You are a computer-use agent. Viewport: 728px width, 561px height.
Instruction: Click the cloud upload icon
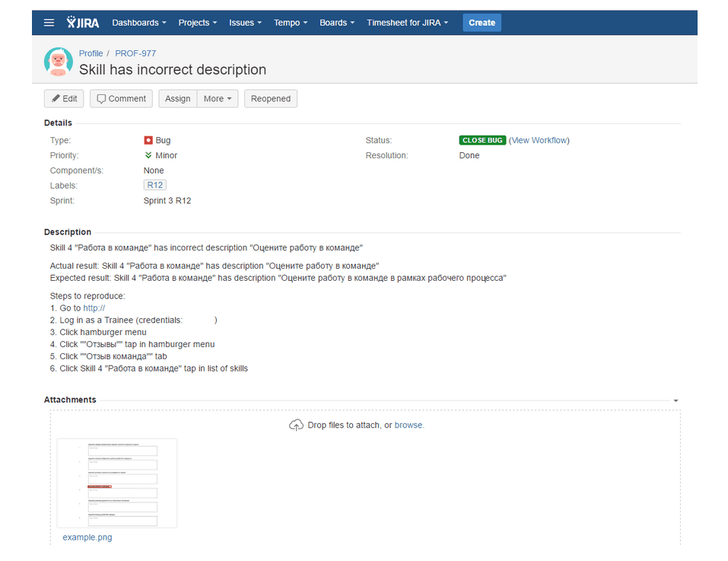[296, 426]
